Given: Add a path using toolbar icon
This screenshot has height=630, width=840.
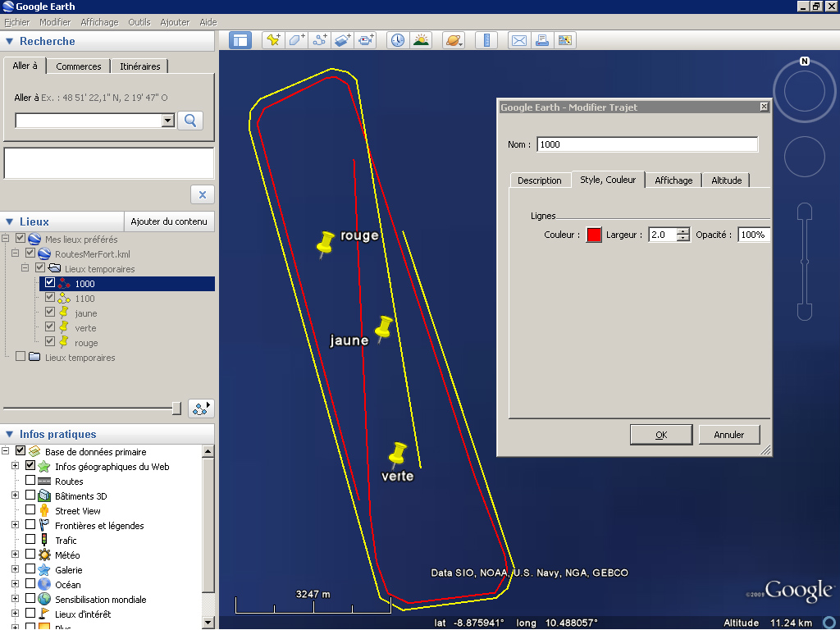Looking at the screenshot, I should tap(320, 40).
